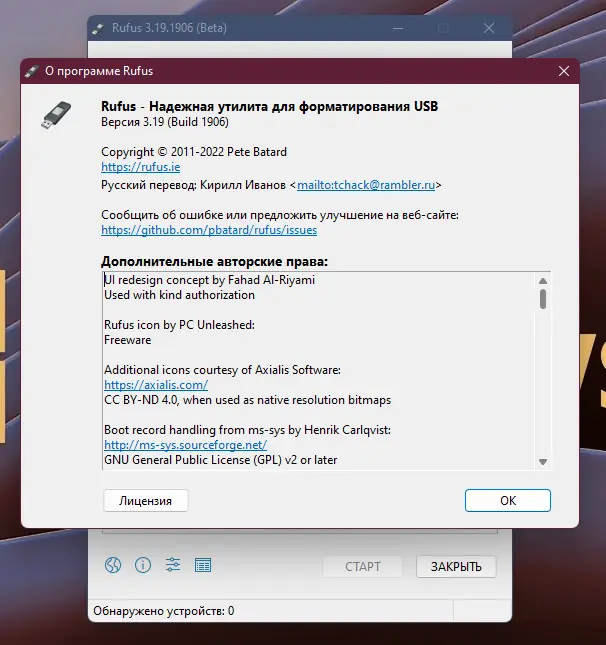Click the Rufus main window title bar icon

(x=98, y=28)
